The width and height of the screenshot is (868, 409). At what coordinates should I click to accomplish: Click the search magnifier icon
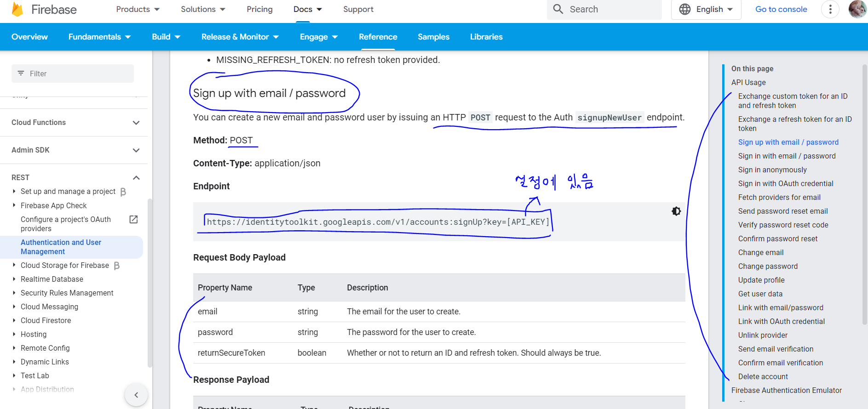point(558,9)
